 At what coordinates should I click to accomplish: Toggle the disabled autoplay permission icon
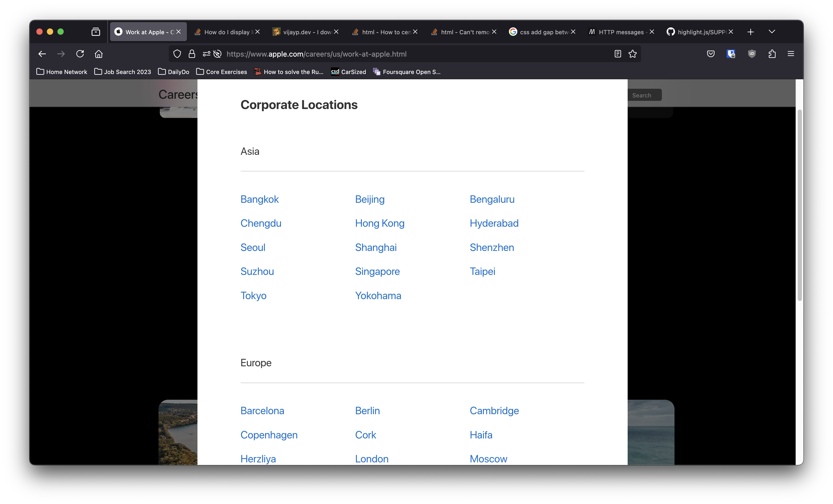coord(217,54)
